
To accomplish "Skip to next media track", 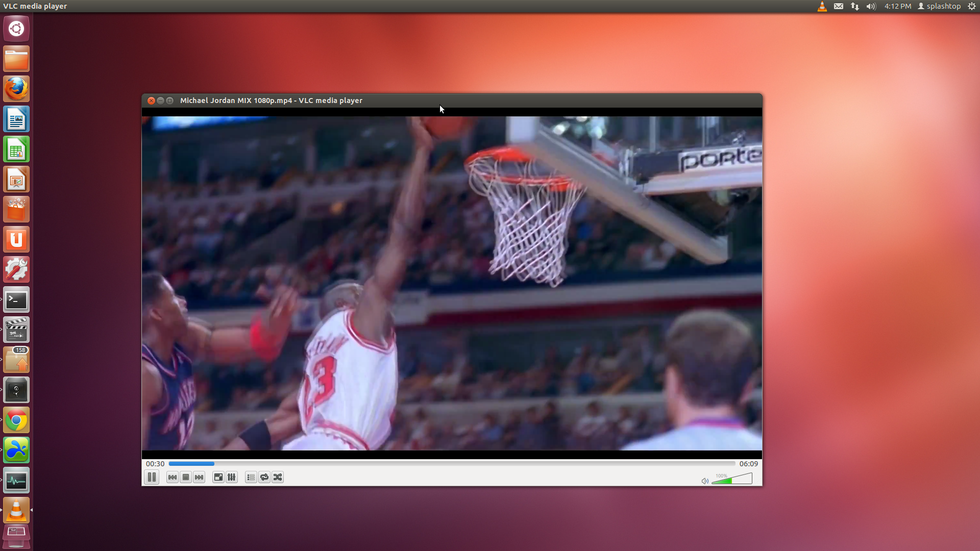I will pos(199,477).
